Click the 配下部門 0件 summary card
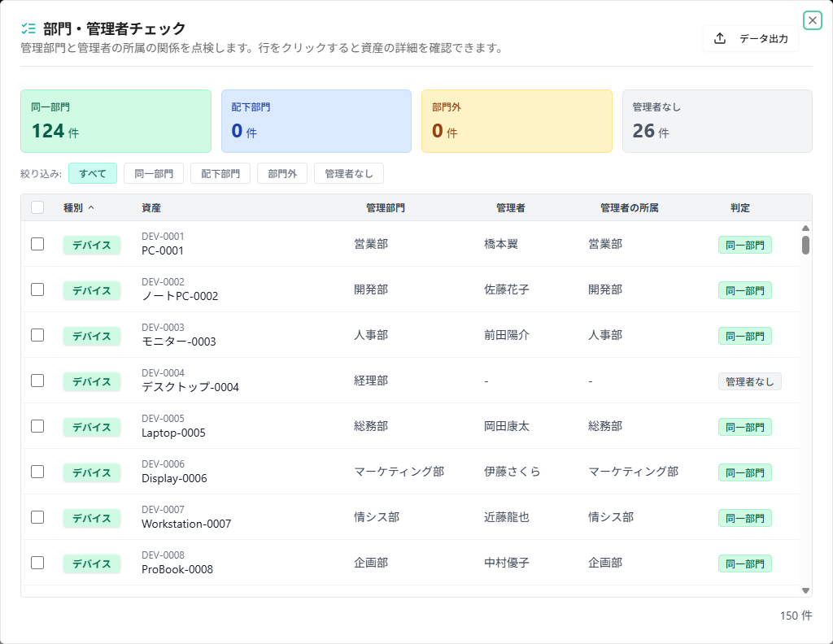The width and height of the screenshot is (833, 644). click(316, 121)
